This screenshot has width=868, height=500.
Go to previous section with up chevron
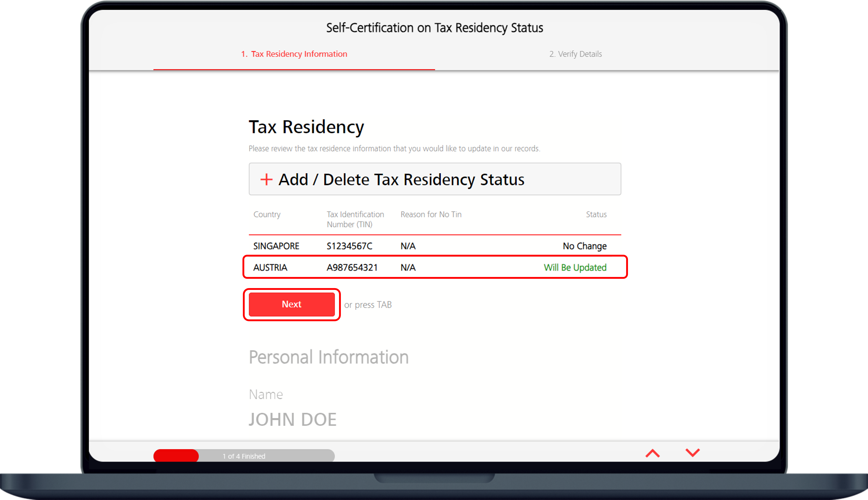coord(652,453)
